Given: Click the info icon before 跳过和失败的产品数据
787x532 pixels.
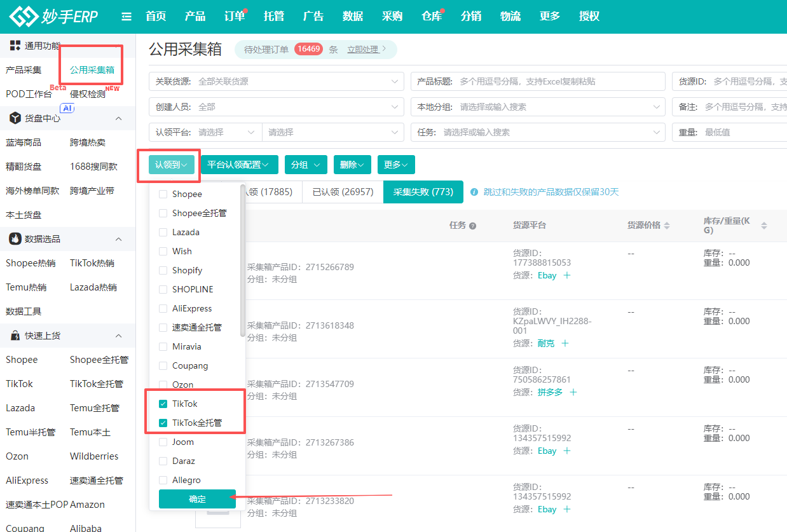Looking at the screenshot, I should [x=474, y=192].
